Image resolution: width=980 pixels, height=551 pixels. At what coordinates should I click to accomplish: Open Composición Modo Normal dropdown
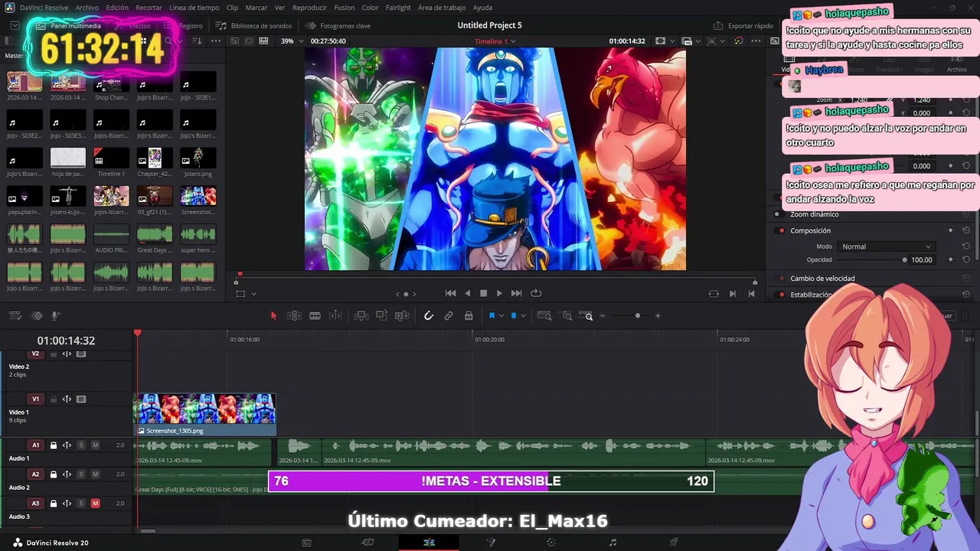click(886, 246)
